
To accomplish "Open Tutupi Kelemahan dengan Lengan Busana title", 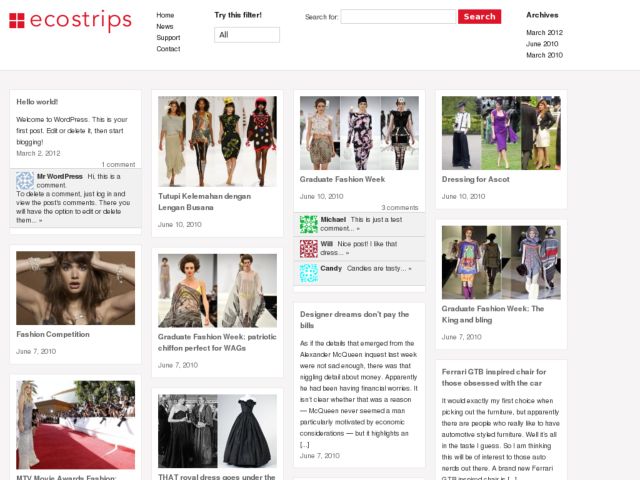I will point(204,202).
